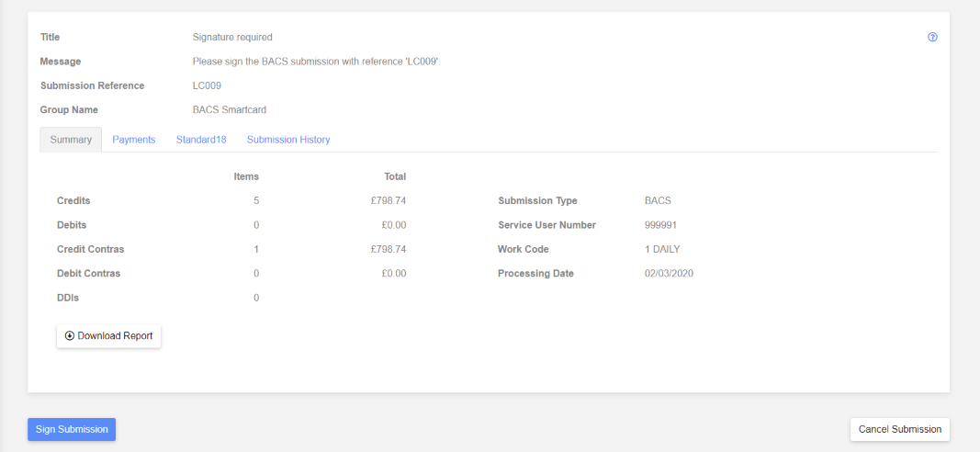
Task: Click the Items column header
Action: 246,176
